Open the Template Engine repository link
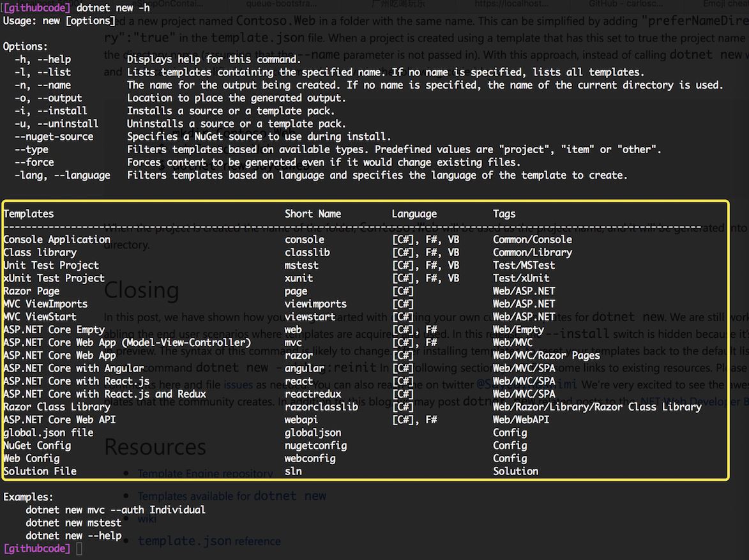Screen dimensions: 749x560 tap(205, 474)
